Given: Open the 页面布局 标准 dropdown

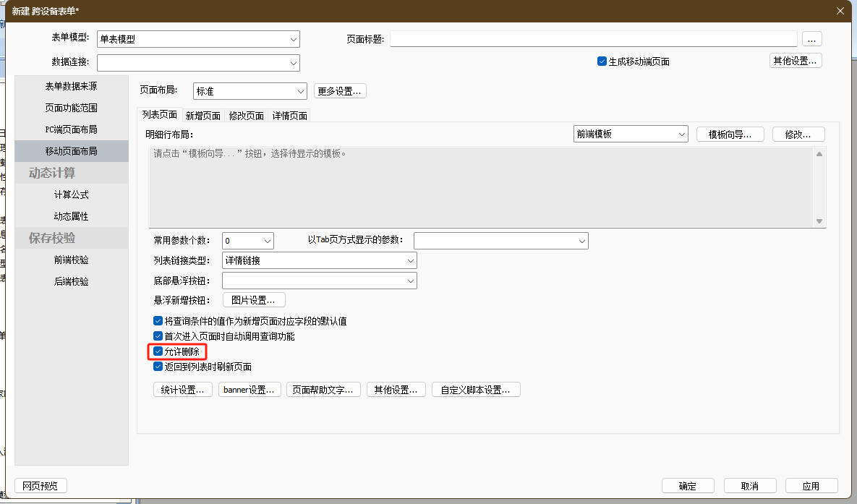Looking at the screenshot, I should tap(302, 91).
